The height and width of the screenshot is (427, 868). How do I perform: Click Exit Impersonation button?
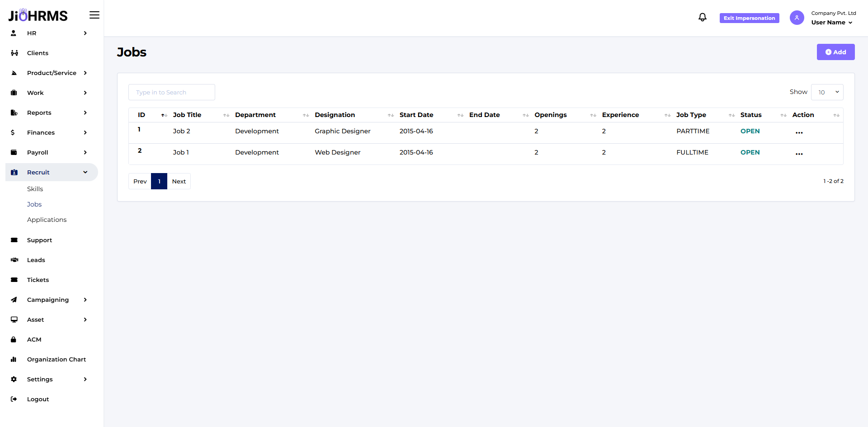(x=749, y=18)
